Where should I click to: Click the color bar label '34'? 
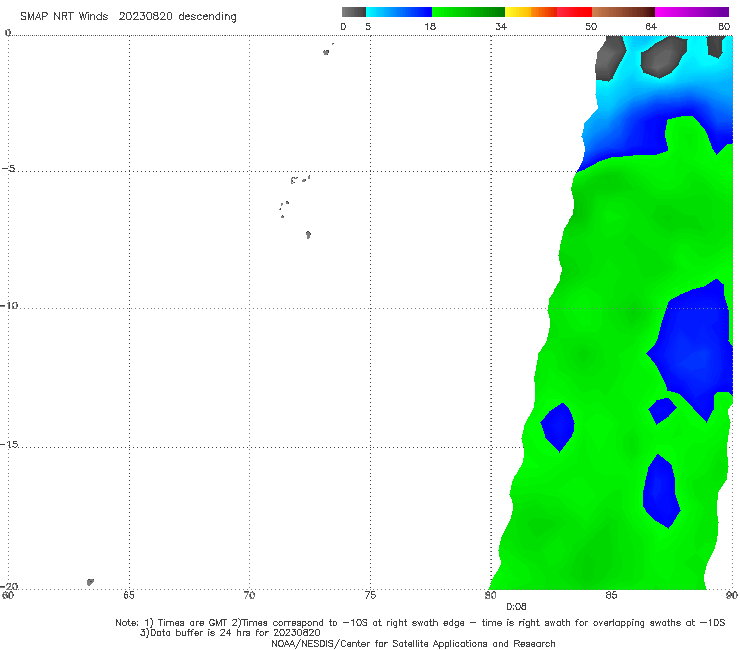[501, 27]
